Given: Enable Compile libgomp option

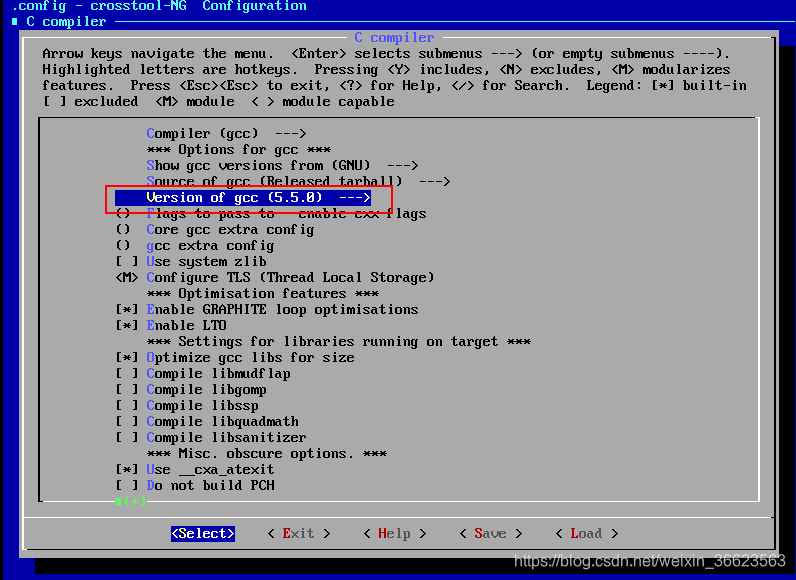Looking at the screenshot, I should (x=191, y=389).
